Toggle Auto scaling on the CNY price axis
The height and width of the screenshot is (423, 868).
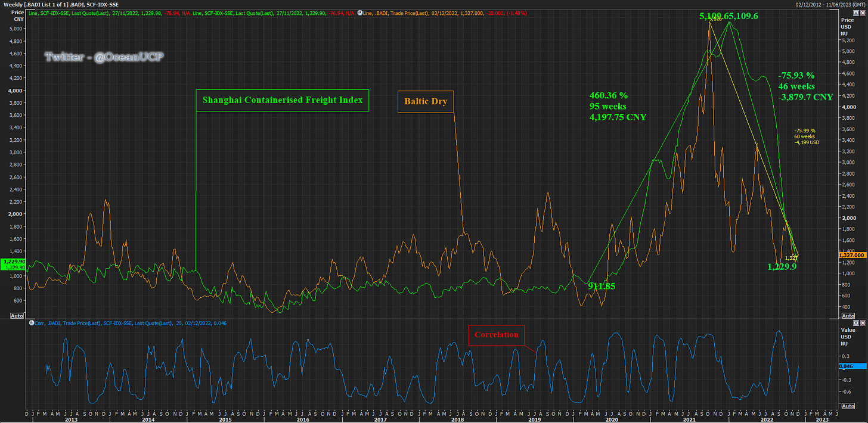click(17, 315)
